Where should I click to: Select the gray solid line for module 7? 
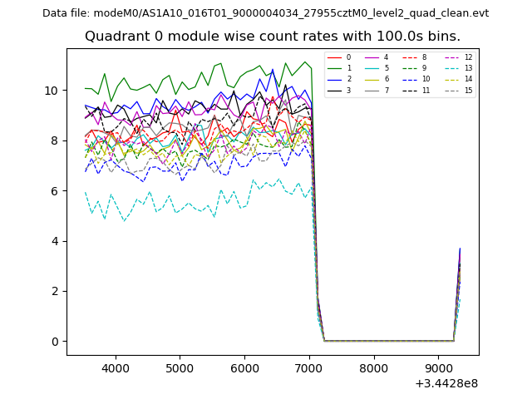tap(372, 90)
